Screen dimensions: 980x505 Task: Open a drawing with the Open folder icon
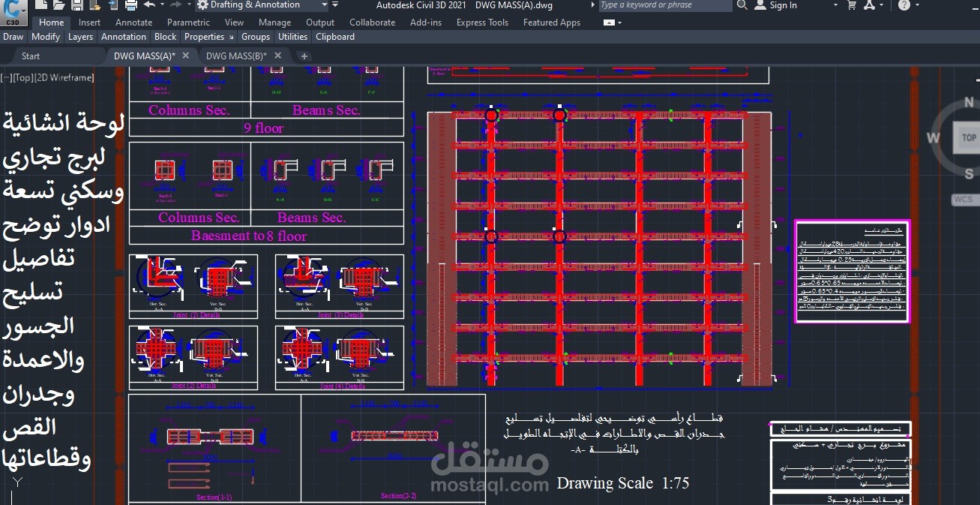tap(58, 6)
